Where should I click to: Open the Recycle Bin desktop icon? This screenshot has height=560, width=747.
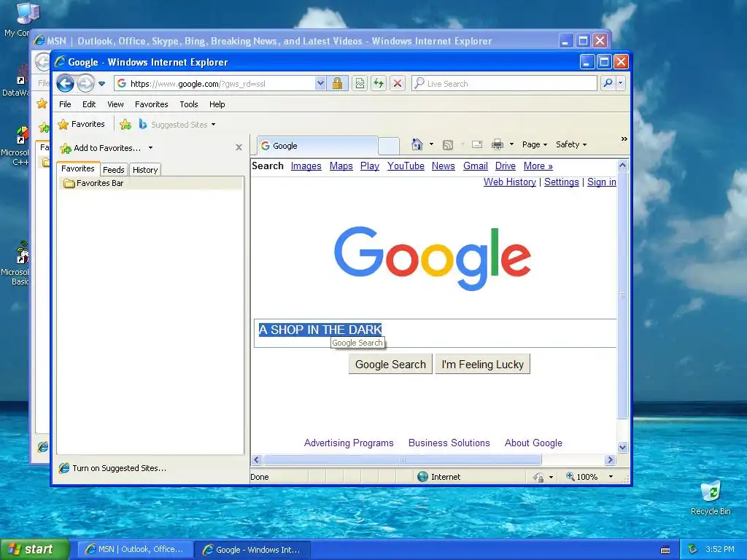(x=711, y=498)
